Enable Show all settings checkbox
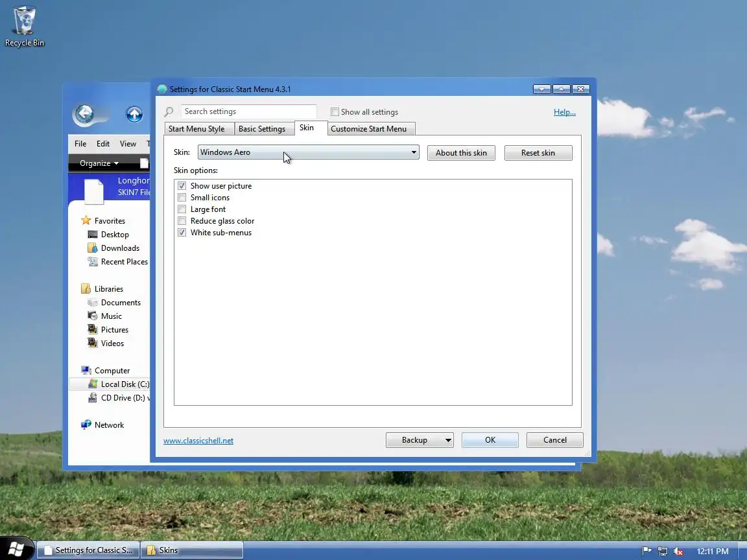Image resolution: width=747 pixels, height=560 pixels. [x=335, y=112]
